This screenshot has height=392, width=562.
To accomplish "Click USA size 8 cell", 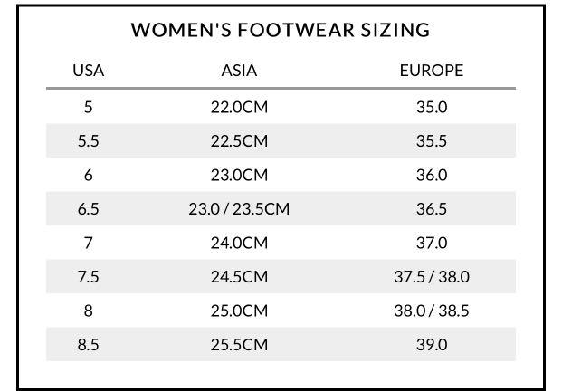I will point(88,311).
